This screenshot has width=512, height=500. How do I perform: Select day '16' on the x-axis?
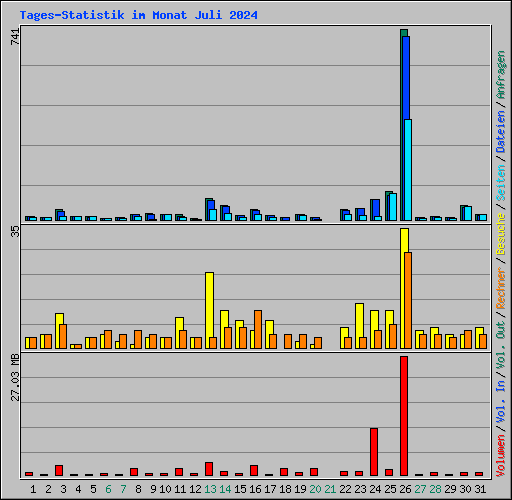coord(255,489)
